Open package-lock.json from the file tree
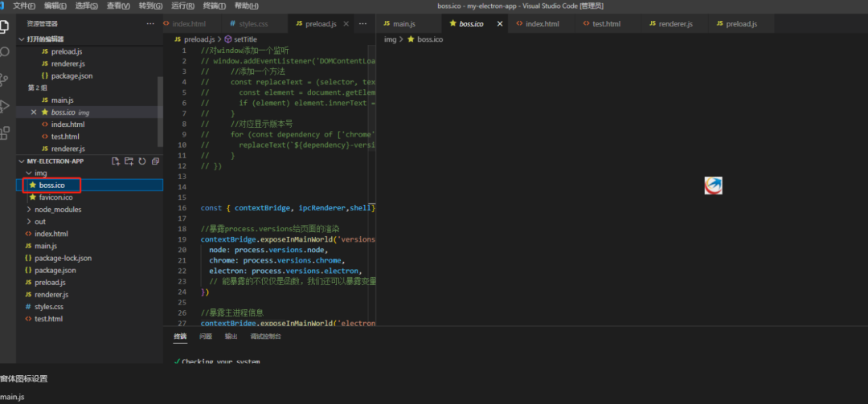Screen dimensions: 868x404 coord(63,259)
